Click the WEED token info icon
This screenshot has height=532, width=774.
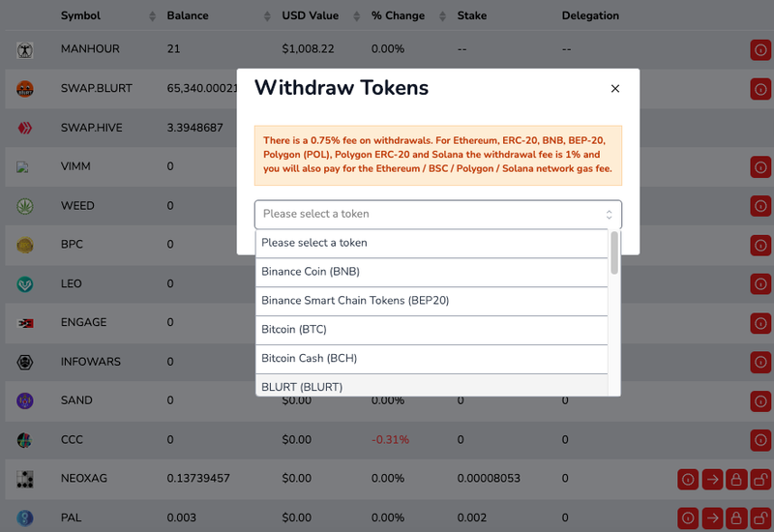pos(760,206)
